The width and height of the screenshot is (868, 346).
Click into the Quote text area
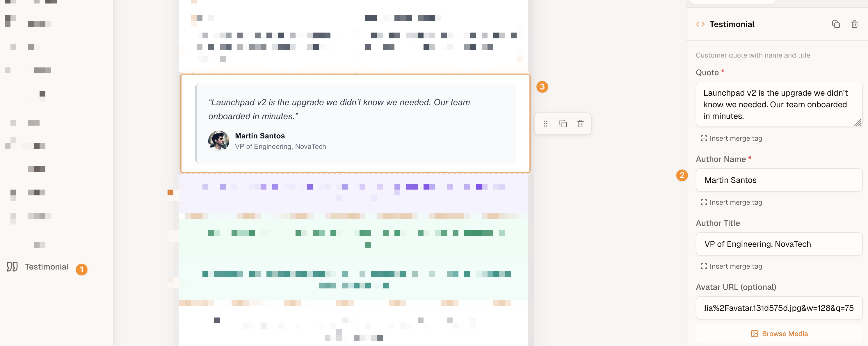pos(775,104)
